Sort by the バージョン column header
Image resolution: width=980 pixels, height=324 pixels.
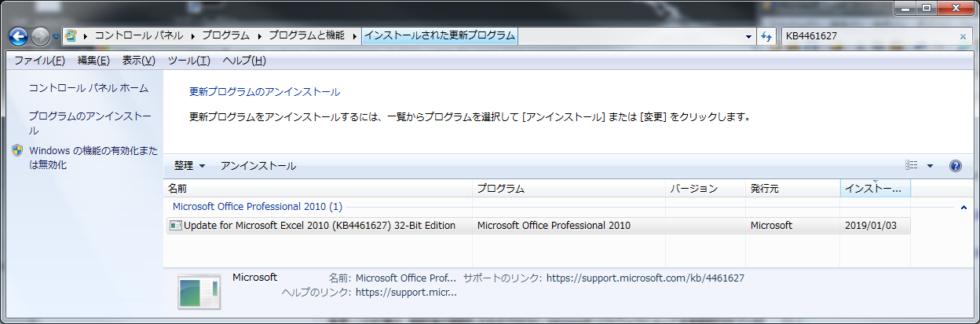(705, 189)
